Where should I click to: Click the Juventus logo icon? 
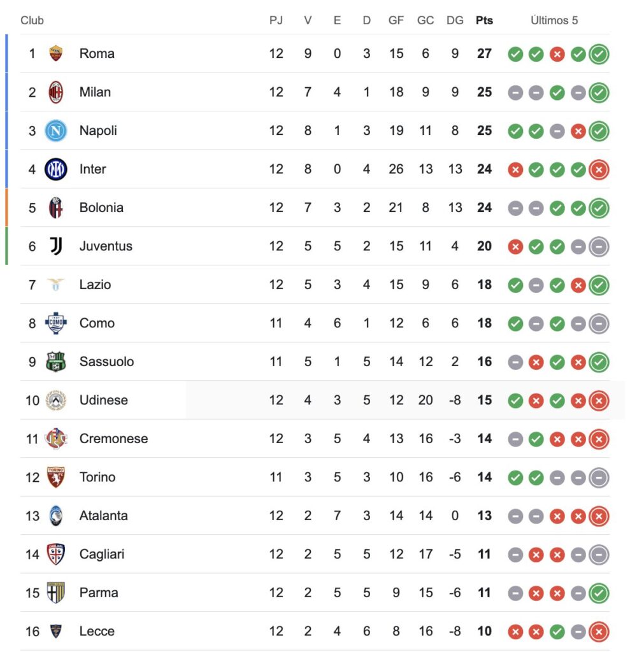(56, 246)
